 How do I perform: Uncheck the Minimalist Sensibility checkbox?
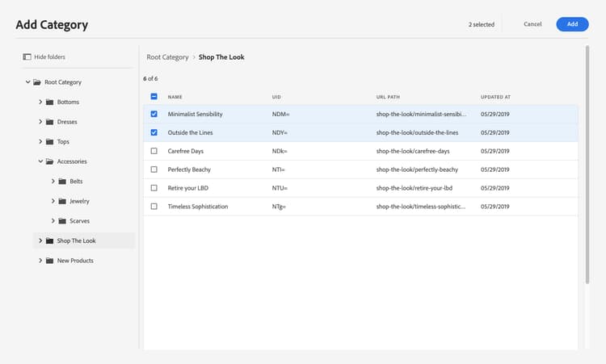pos(154,114)
